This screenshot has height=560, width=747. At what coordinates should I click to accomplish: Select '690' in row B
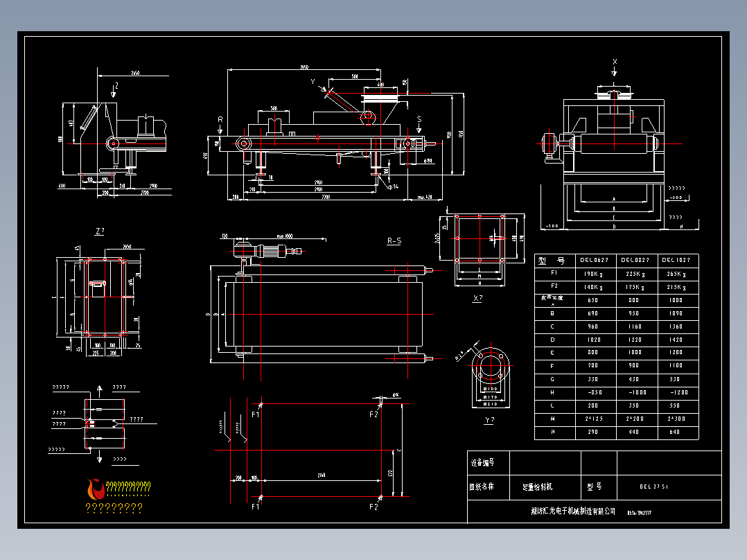(592, 313)
